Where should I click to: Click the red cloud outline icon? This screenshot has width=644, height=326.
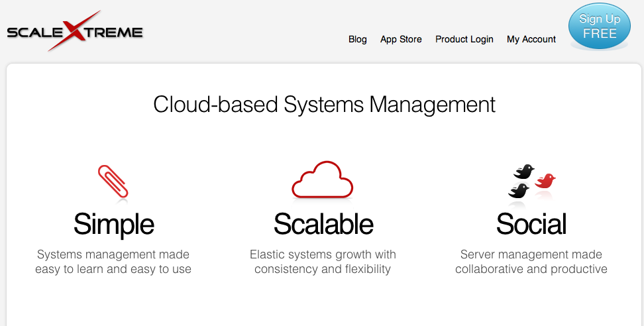pyautogui.click(x=323, y=180)
